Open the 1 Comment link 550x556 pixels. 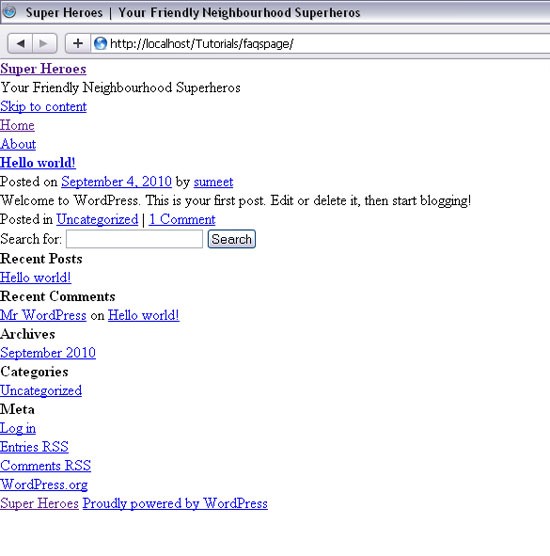click(x=182, y=219)
